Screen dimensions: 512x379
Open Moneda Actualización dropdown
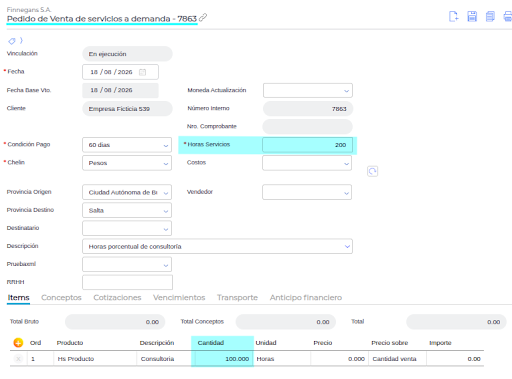308,90
